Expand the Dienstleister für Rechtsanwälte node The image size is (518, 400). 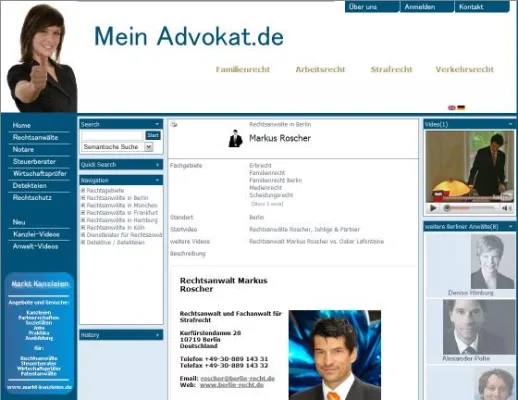click(x=83, y=235)
